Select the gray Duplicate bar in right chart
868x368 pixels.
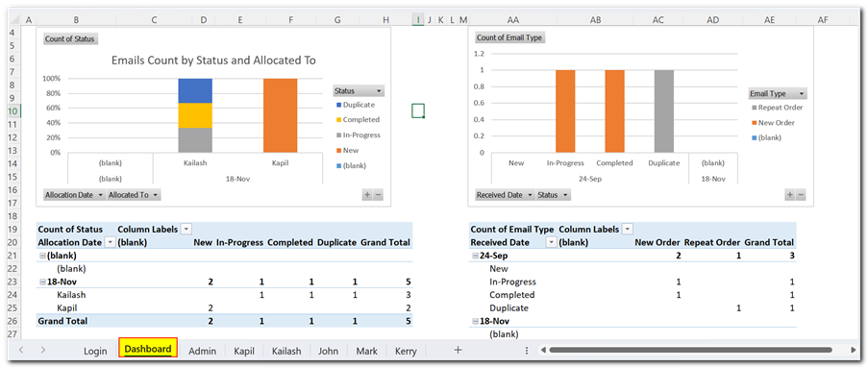click(x=663, y=111)
